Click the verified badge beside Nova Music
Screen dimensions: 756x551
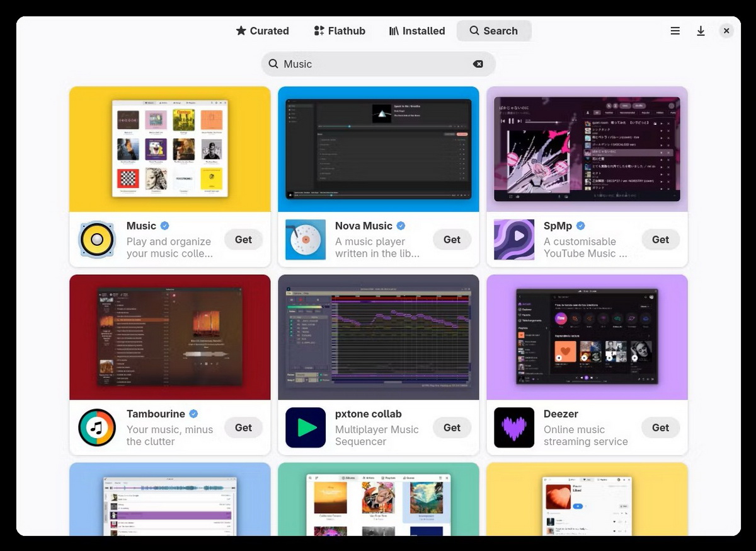coord(401,226)
